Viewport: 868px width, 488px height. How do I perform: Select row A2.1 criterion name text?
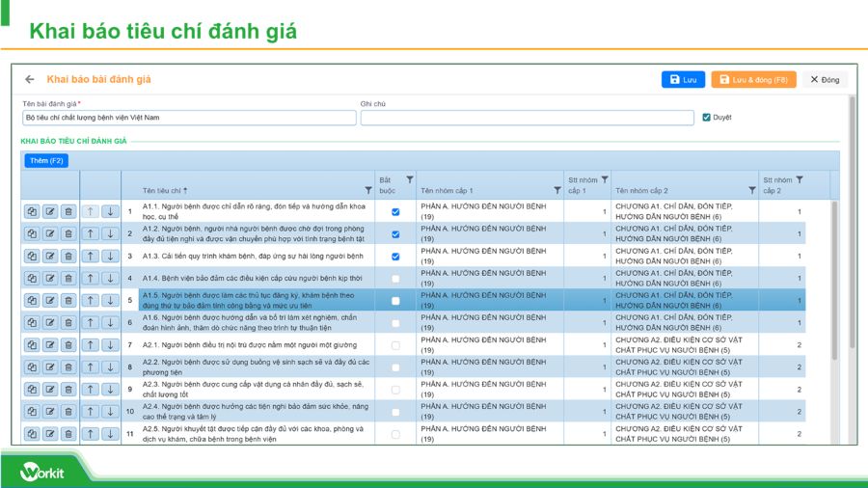[250, 344]
